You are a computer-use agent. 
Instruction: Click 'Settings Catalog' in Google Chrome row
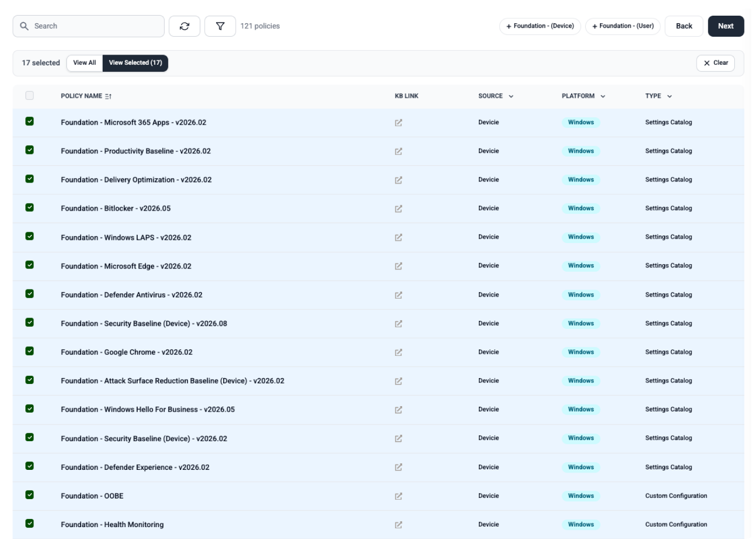click(x=668, y=352)
